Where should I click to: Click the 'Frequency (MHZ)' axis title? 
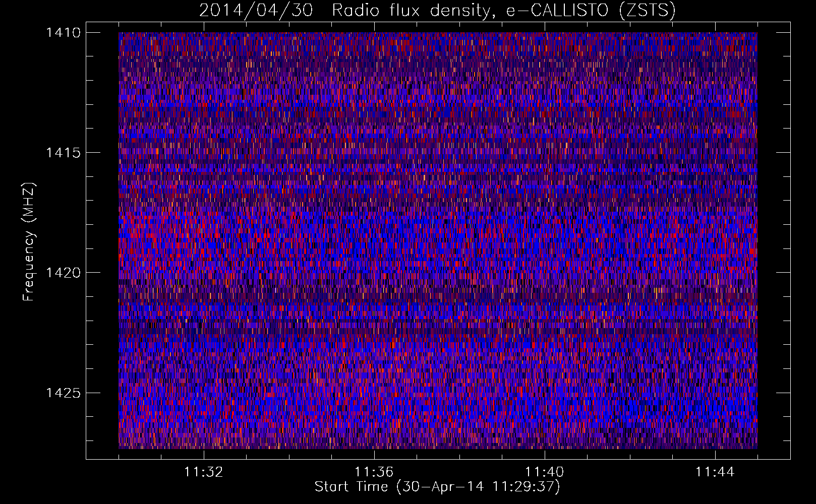(x=29, y=242)
